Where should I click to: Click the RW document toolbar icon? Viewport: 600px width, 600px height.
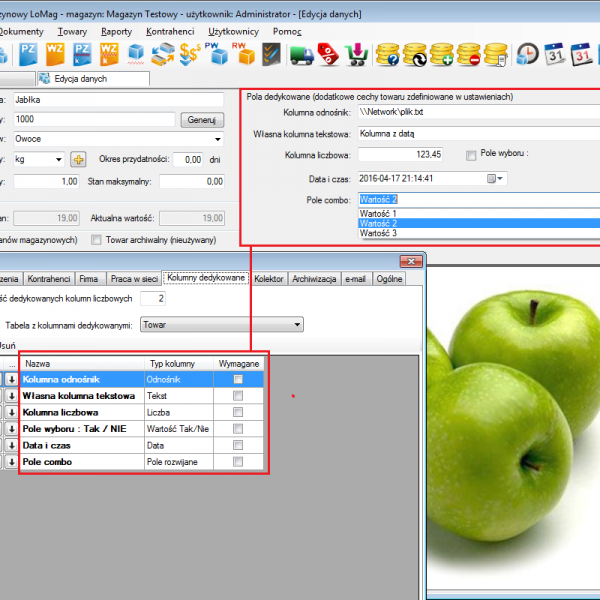click(x=240, y=53)
